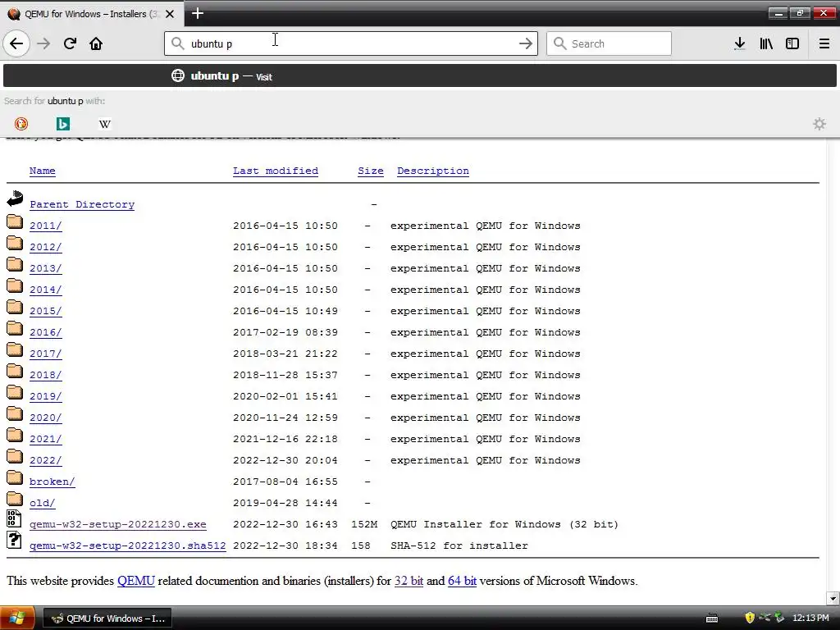Click the forward navigation arrow
This screenshot has width=840, height=630.
click(44, 43)
